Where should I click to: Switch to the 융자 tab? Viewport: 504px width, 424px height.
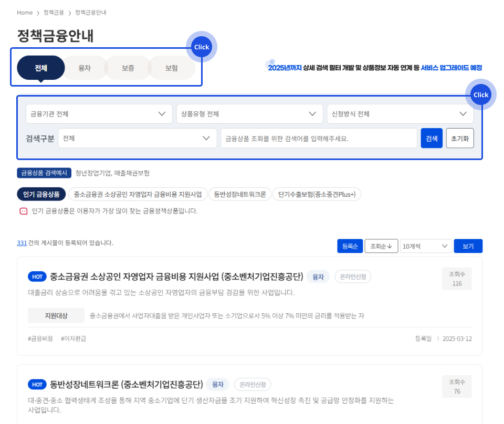85,68
